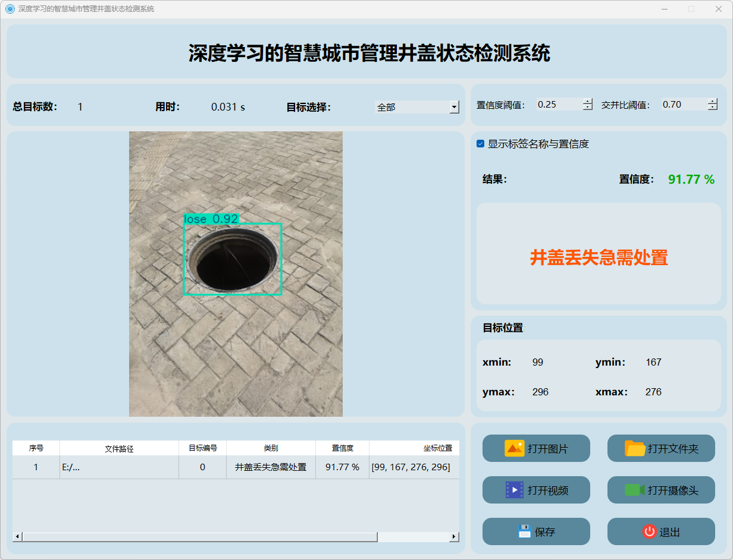Select the first row showing 井盖丢失急需处置

(271, 467)
